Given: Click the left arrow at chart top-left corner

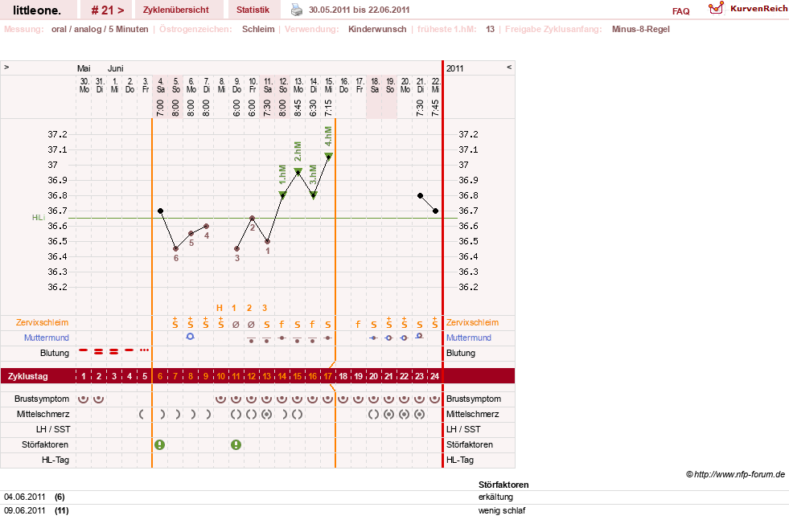Looking at the screenshot, I should (6, 67).
